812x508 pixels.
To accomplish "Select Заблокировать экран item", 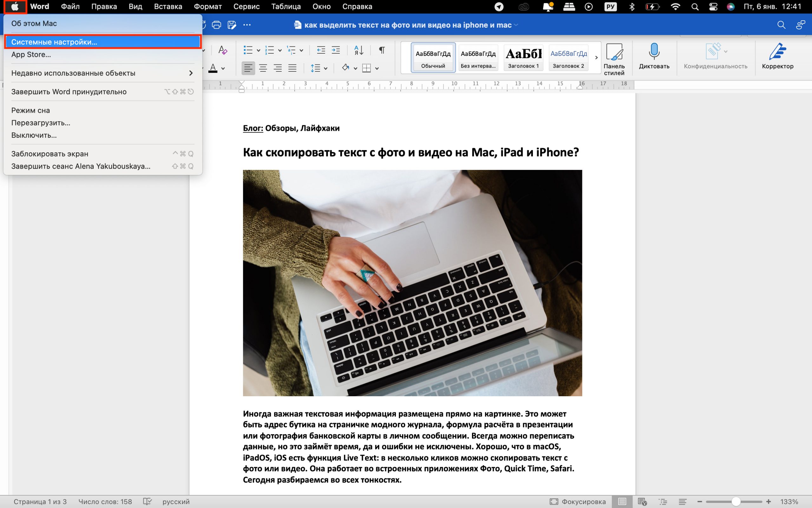I will coord(103,154).
